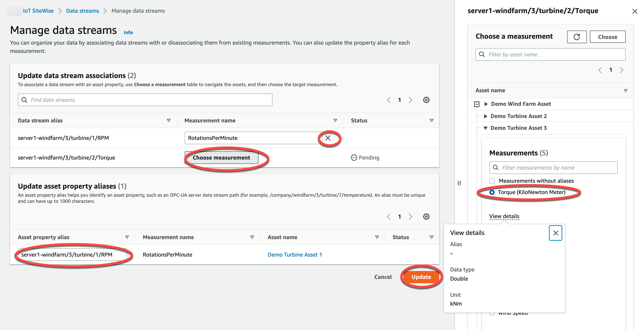
Task: Go to previous page of data stream associations
Action: [389, 100]
